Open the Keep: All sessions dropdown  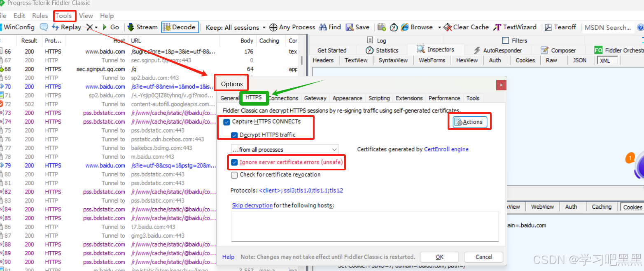236,27
